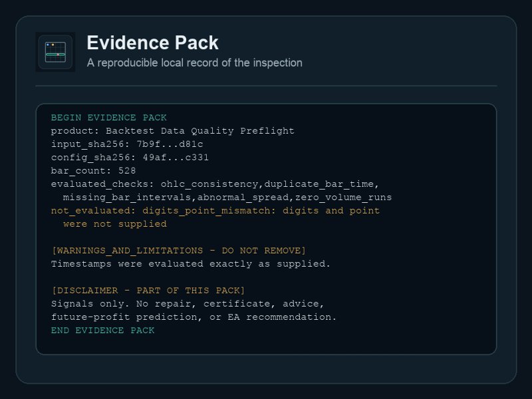Click the 'BEGIN EVIDENCE PACK' line
The width and height of the screenshot is (532, 399).
pyautogui.click(x=109, y=118)
